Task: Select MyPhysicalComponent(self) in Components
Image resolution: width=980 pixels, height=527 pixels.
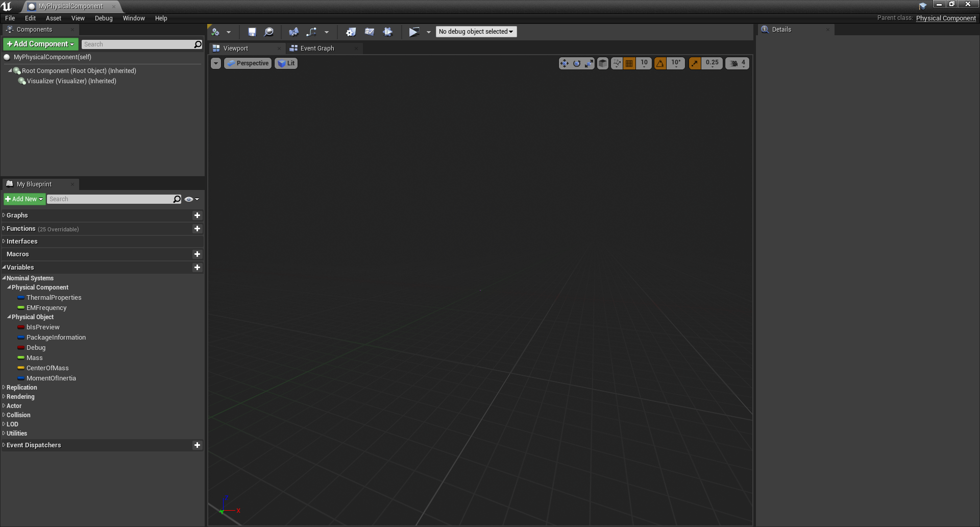Action: [52, 57]
